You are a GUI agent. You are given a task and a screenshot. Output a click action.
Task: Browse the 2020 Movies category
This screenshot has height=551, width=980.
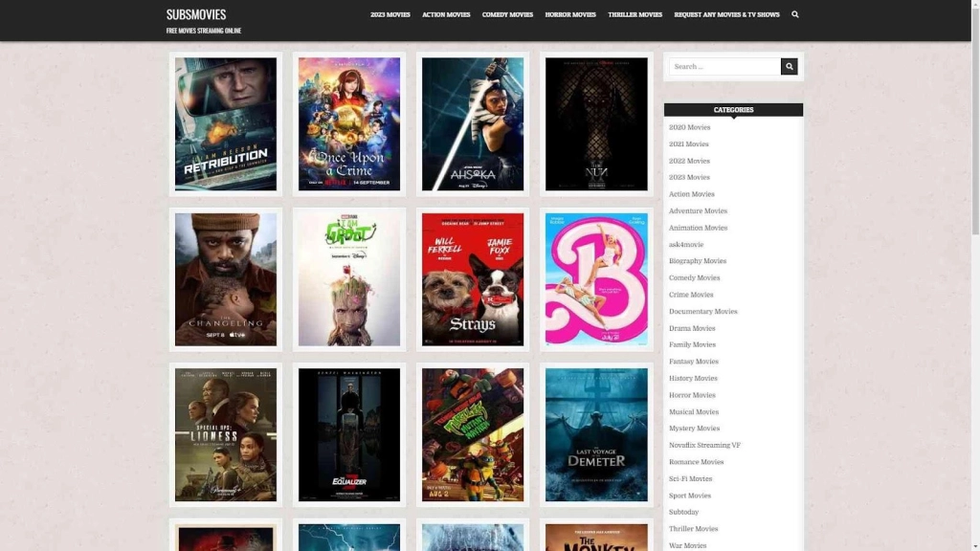[x=690, y=126]
